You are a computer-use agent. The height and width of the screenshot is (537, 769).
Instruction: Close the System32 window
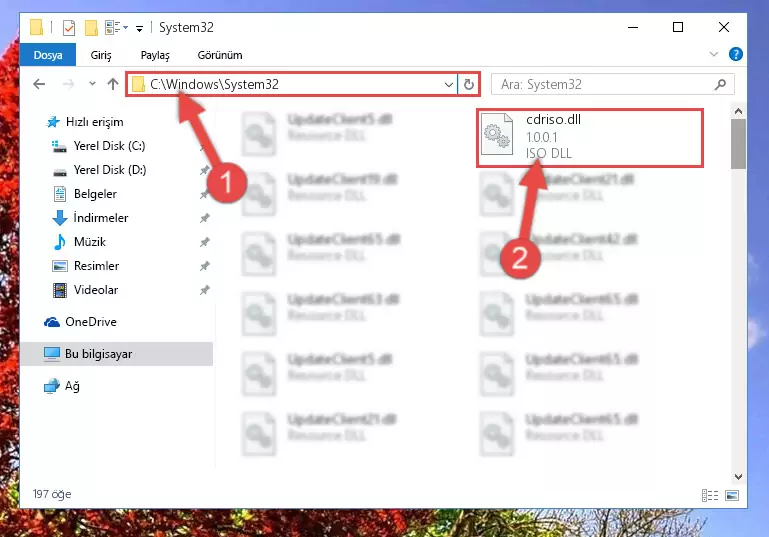(723, 27)
